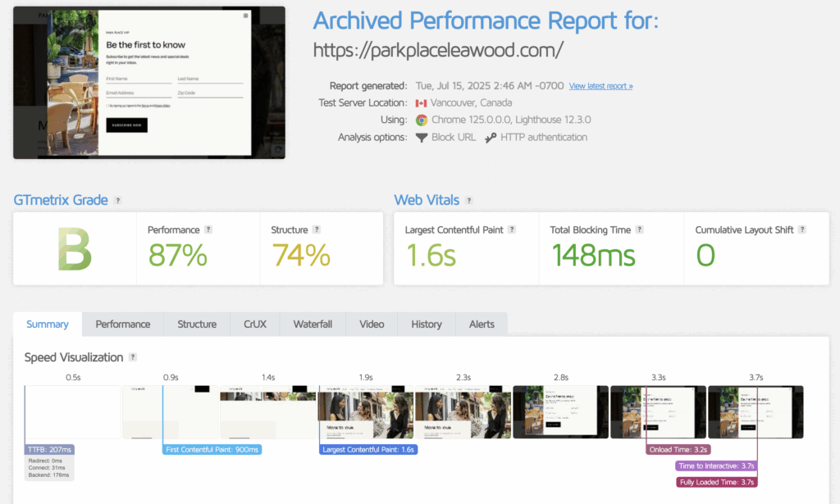Open the Speed Visualization help icon
Viewport: 840px width, 504px height.
(x=133, y=356)
